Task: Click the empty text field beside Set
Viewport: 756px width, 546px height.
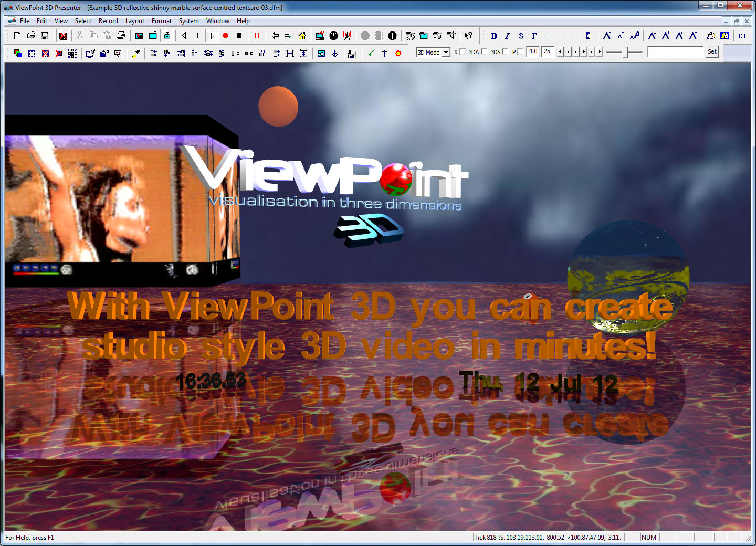Action: pos(675,51)
